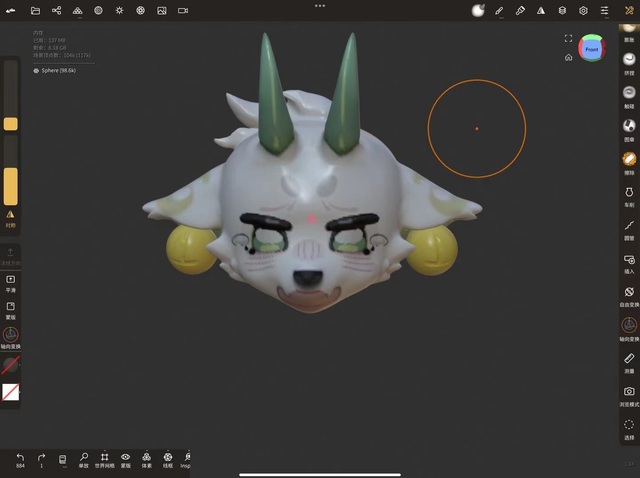The width and height of the screenshot is (640, 478).
Task: Open the lighting settings menu
Action: point(119,10)
